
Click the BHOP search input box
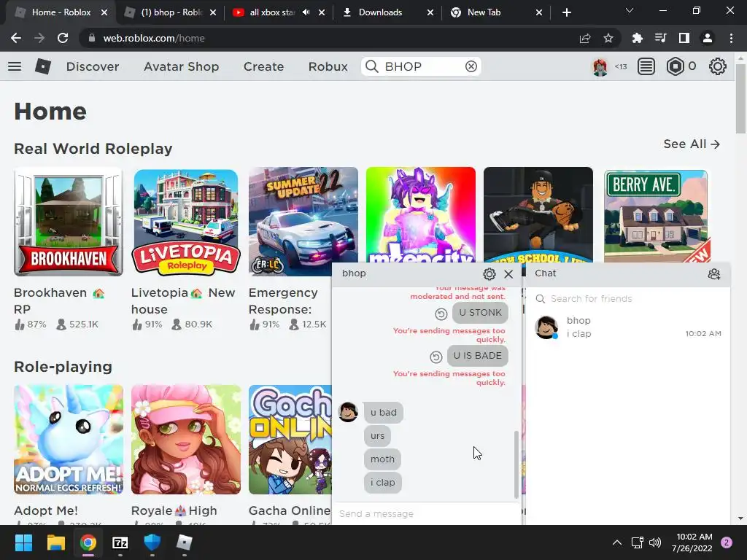click(x=421, y=66)
